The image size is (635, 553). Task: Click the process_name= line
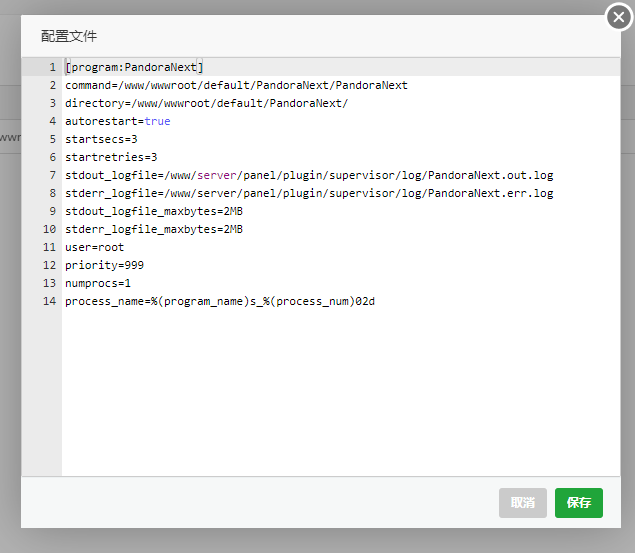point(220,301)
